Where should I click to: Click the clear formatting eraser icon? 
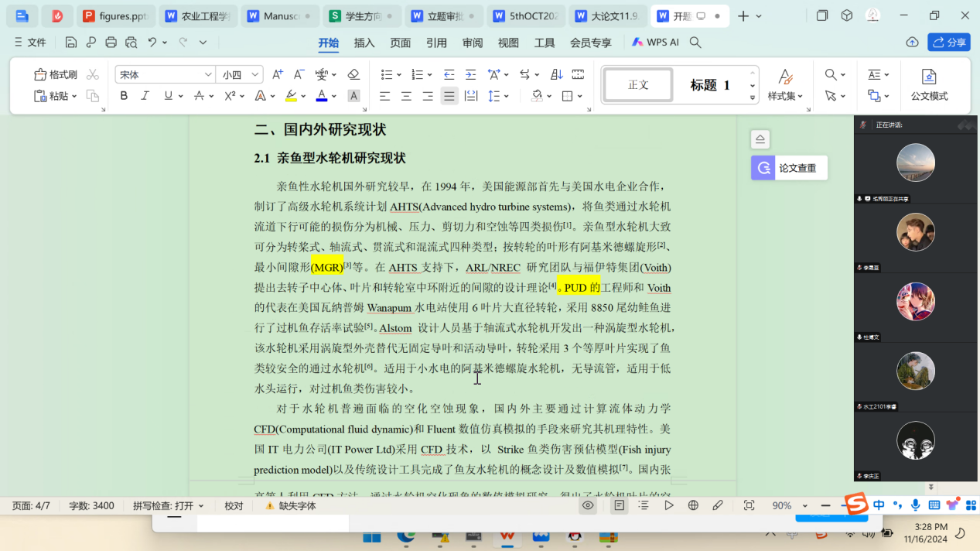click(353, 74)
